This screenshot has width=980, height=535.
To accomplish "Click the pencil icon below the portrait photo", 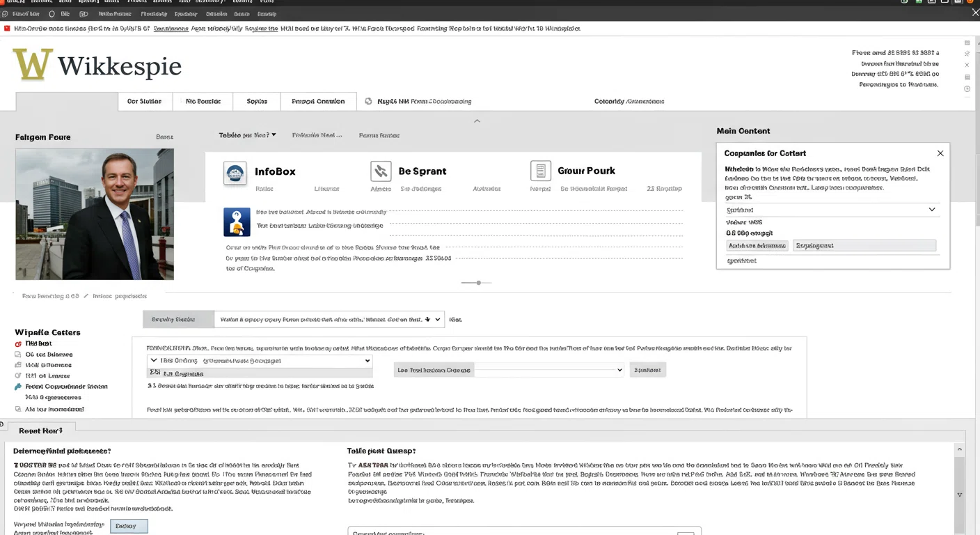I will click(x=86, y=296).
